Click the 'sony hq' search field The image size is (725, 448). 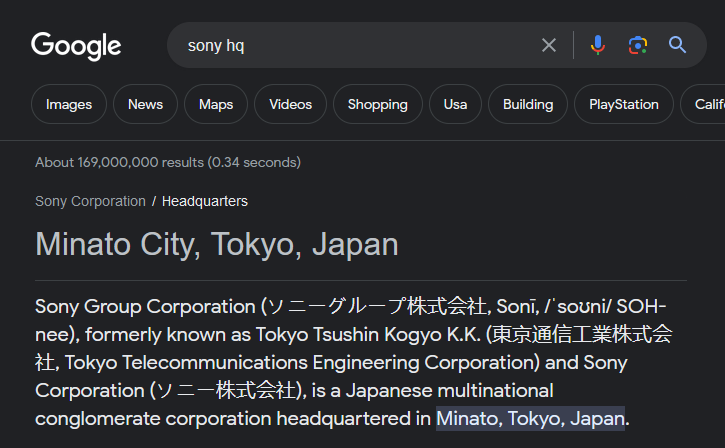pyautogui.click(x=350, y=45)
